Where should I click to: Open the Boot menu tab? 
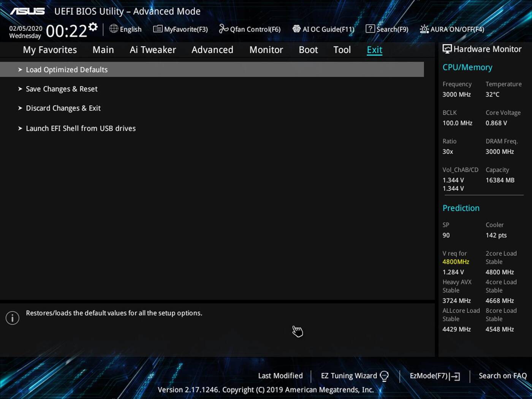(x=308, y=49)
